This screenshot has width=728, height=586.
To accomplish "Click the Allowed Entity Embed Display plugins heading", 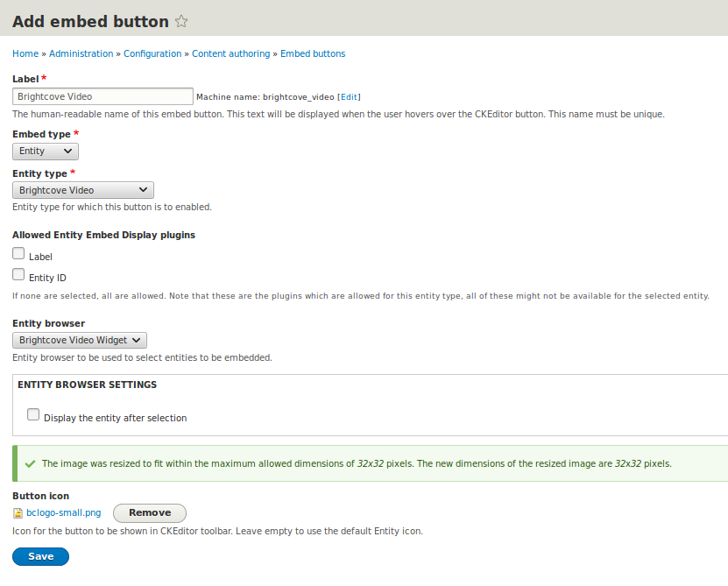I will [x=103, y=235].
